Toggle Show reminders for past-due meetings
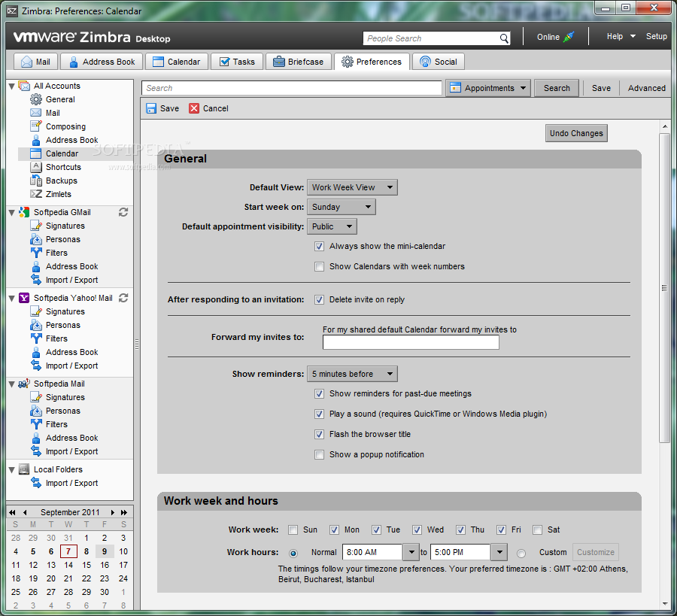677x616 pixels. pos(319,393)
